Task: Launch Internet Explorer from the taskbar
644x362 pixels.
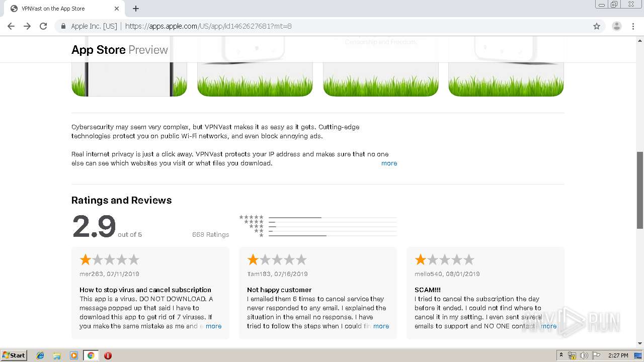Action: pyautogui.click(x=40, y=355)
